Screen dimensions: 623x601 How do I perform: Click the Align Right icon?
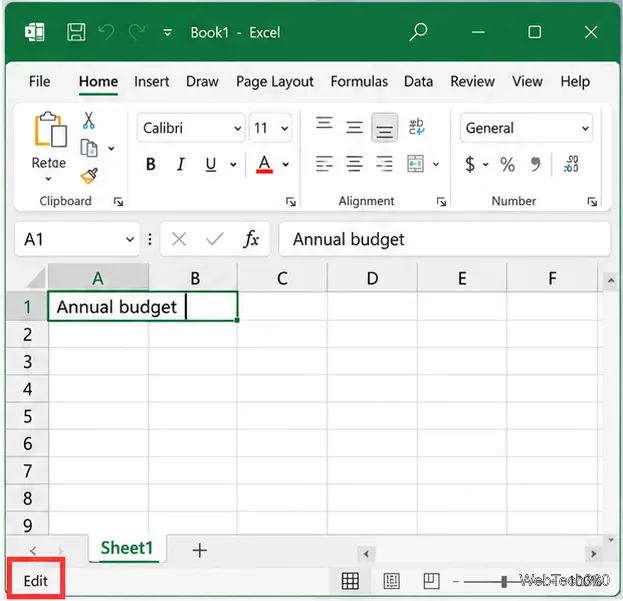(384, 164)
